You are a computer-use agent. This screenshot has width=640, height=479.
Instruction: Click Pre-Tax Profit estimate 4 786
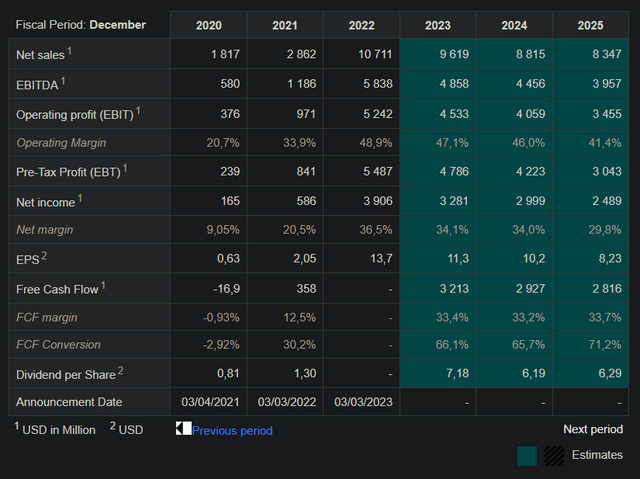tap(454, 171)
